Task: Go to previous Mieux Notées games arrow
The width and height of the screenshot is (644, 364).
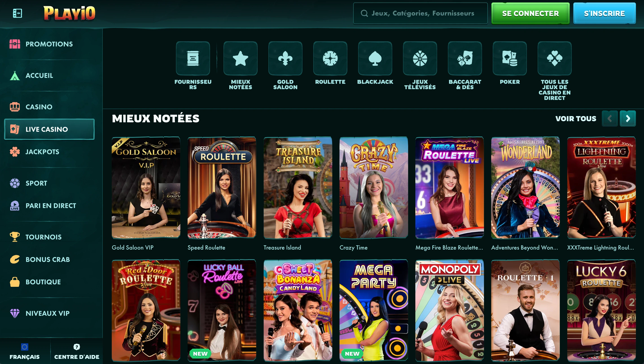Action: 610,118
